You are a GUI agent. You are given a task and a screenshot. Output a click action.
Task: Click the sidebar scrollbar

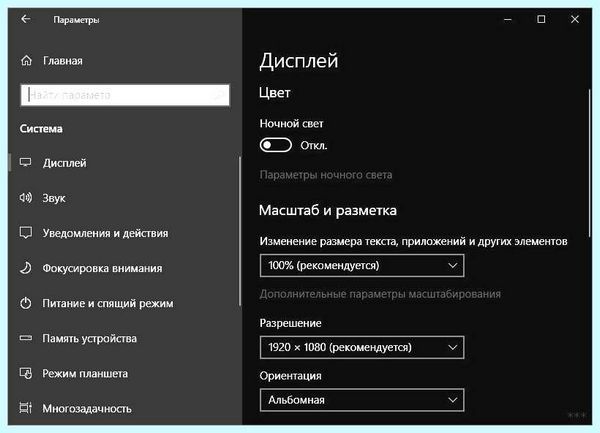pos(240,231)
